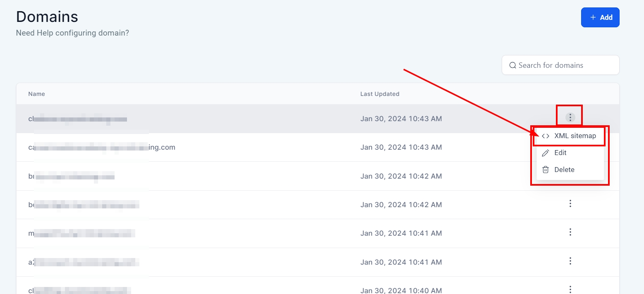
Task: Open the "Need Help configuring domain?" link
Action: 72,33
